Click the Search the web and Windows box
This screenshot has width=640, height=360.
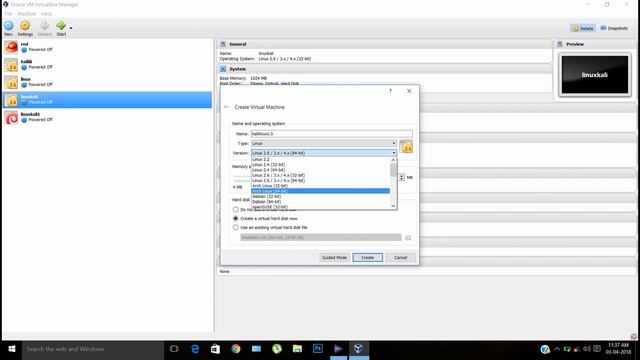(93, 349)
